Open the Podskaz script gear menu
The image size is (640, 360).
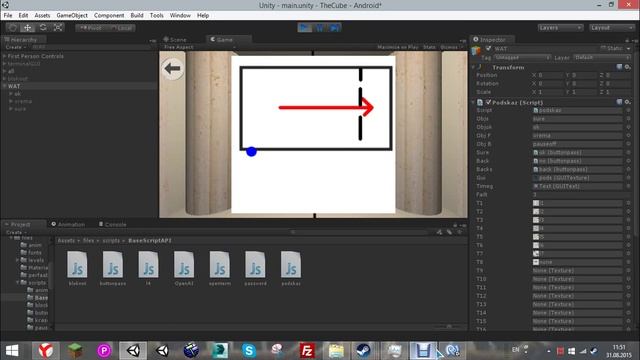point(628,102)
